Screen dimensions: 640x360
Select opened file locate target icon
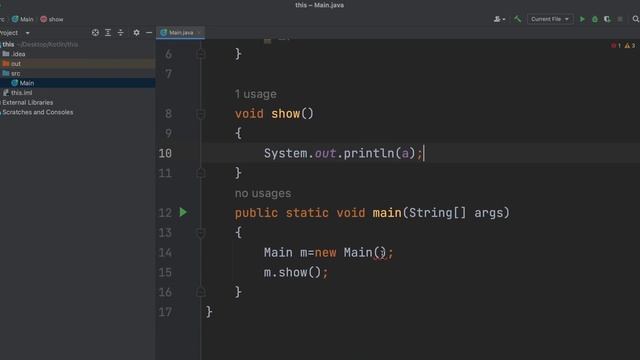click(x=95, y=33)
